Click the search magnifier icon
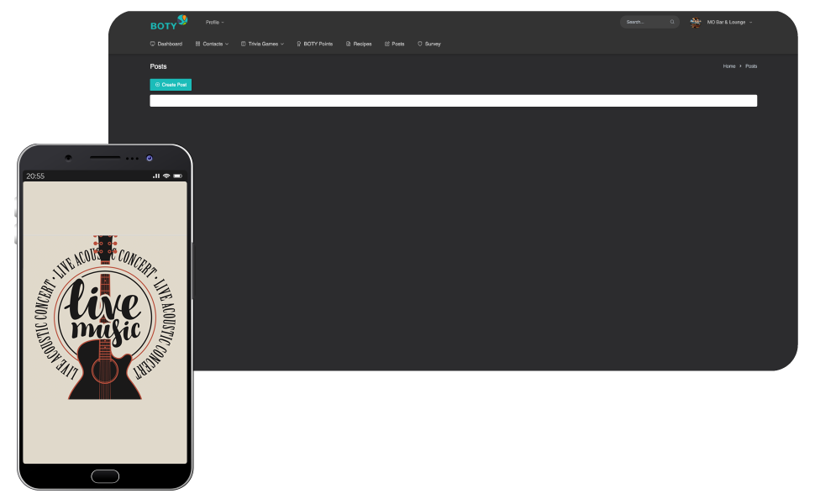Image resolution: width=815 pixels, height=504 pixels. 672,22
